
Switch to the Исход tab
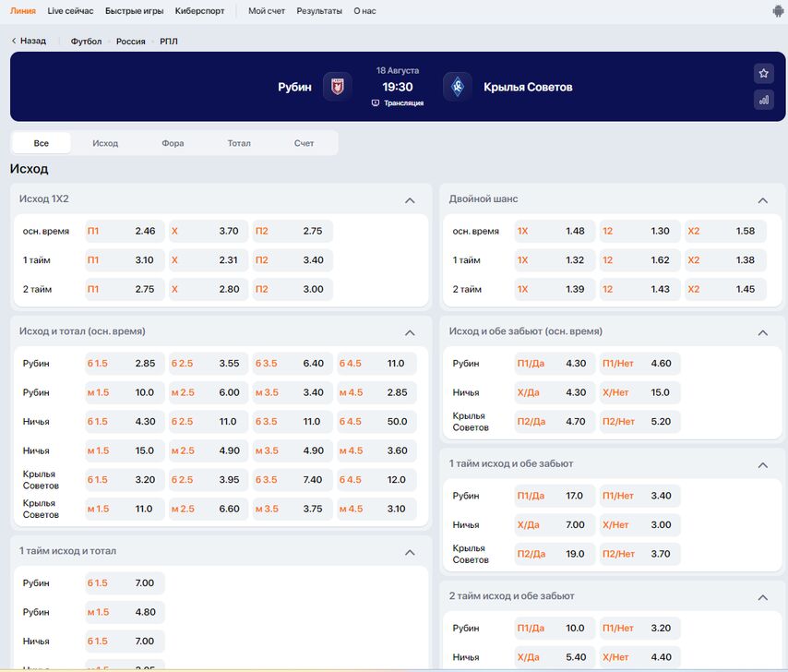tap(105, 143)
